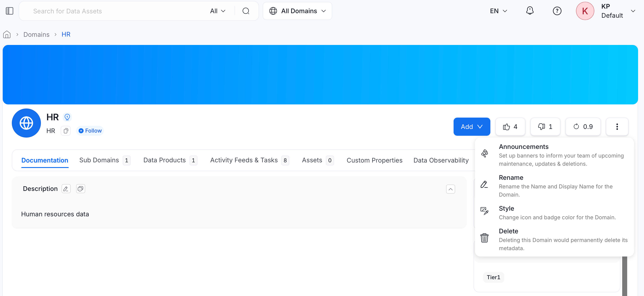The height and width of the screenshot is (296, 644).
Task: Select the Delete menu entry
Action: click(554, 239)
